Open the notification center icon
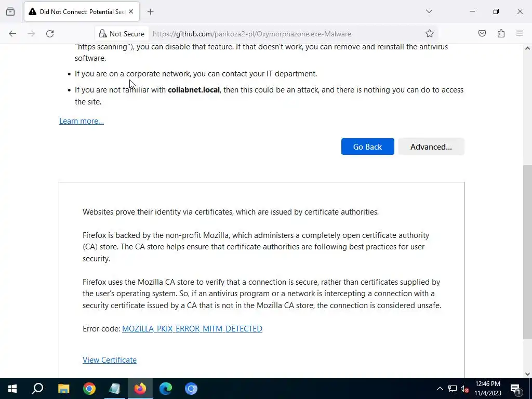This screenshot has height=399, width=532. pos(515,389)
